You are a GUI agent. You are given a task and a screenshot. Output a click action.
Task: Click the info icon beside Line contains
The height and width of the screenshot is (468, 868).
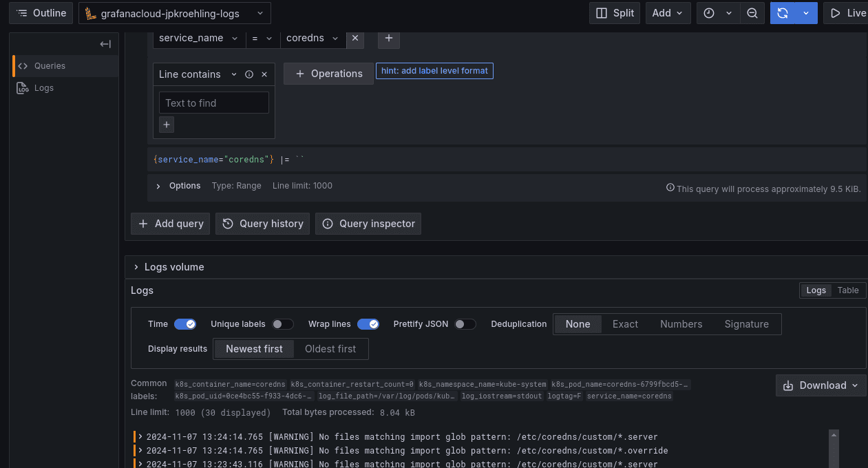tap(248, 74)
